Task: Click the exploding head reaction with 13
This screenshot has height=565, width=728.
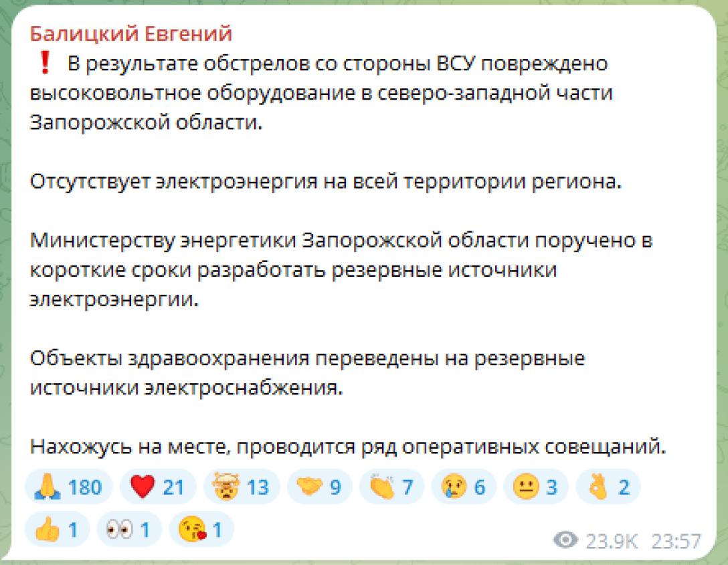Action: 240,486
